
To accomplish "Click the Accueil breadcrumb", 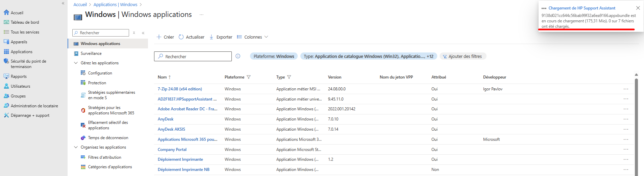I will 80,4.
